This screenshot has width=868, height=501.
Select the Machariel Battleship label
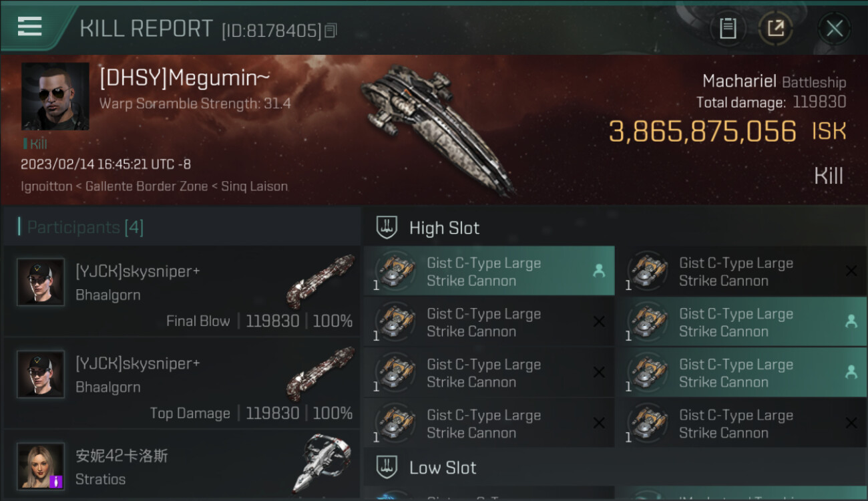pyautogui.click(x=774, y=82)
